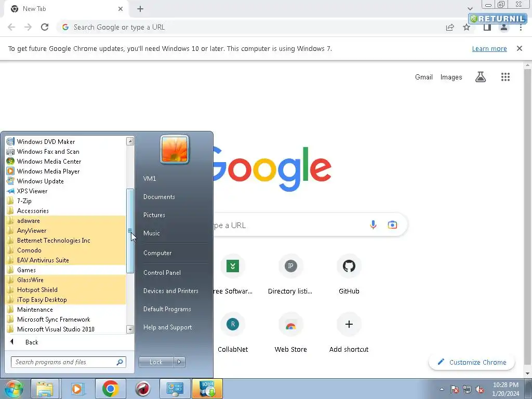Screen dimensions: 532x399
Task: Click the Customize Chrome button
Action: tap(472, 362)
